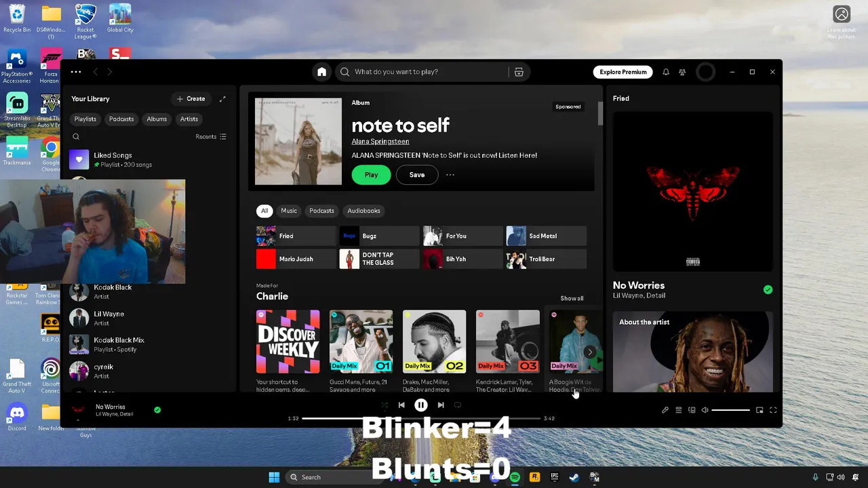Viewport: 868px width, 488px height.
Task: Open the Recents sort dropdown
Action: (x=210, y=137)
